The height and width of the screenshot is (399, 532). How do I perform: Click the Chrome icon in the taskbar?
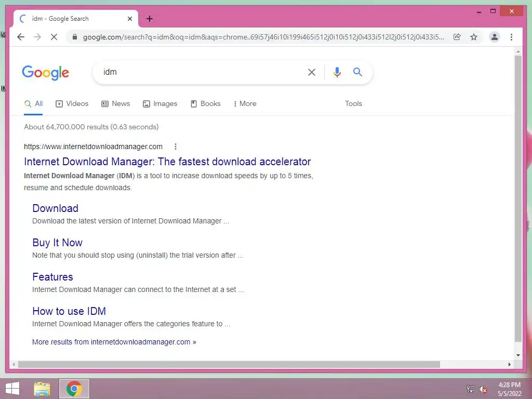74,389
